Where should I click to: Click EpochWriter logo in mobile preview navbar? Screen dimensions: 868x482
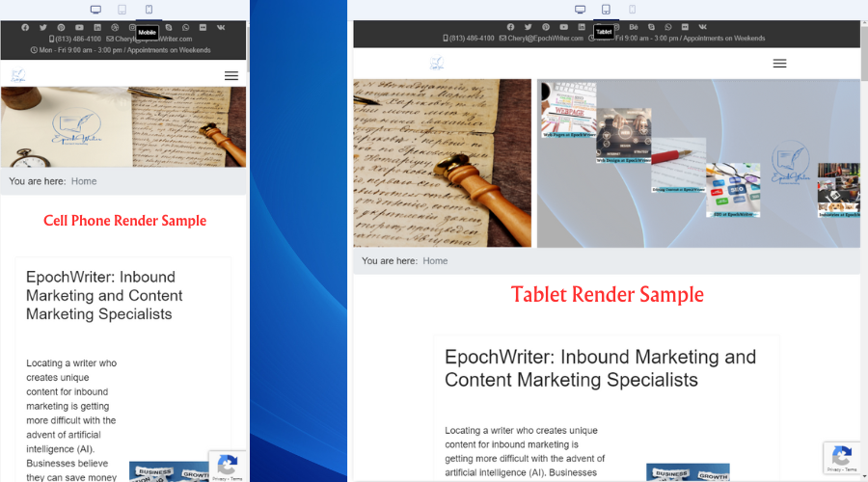(18, 75)
